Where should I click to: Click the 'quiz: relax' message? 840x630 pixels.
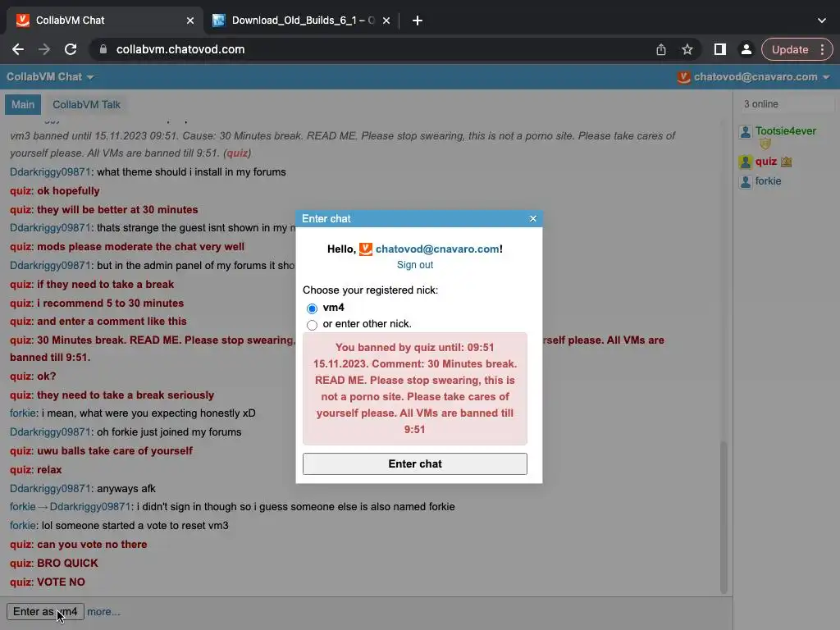36,470
